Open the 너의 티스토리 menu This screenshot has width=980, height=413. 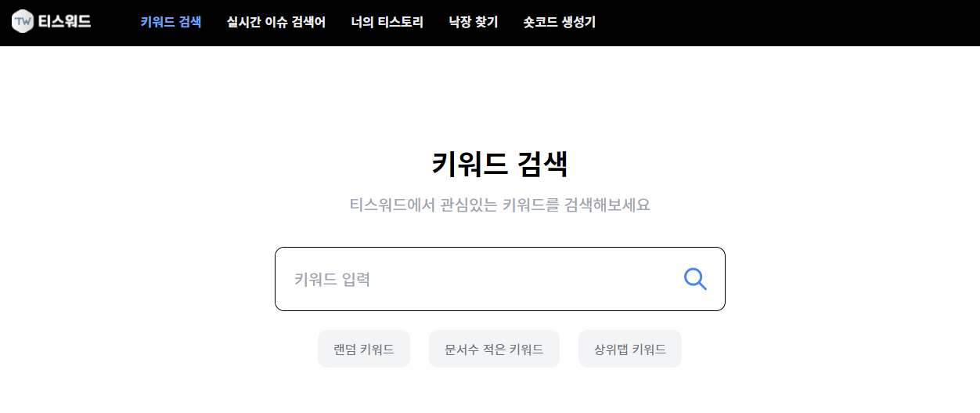click(x=387, y=23)
